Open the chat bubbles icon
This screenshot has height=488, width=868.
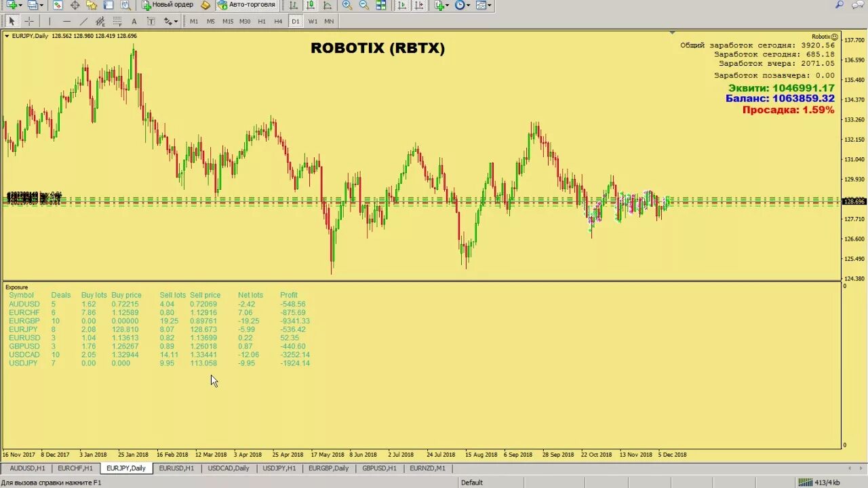(x=857, y=5)
